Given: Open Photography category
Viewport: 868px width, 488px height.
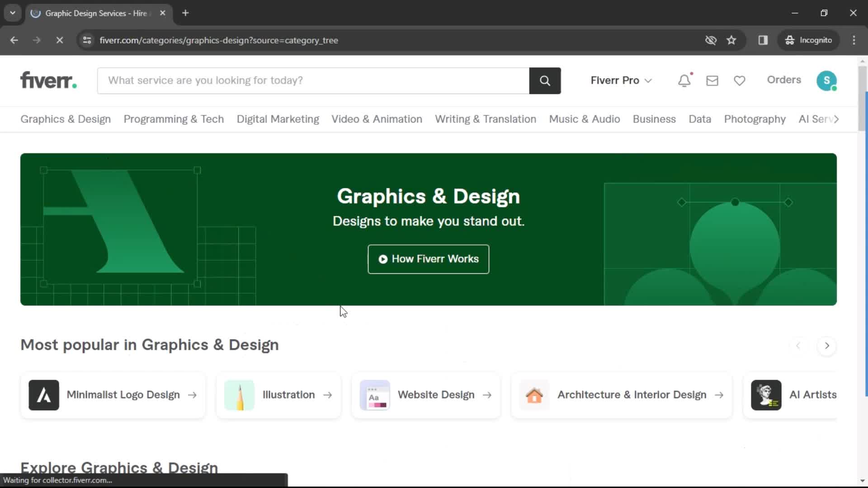Looking at the screenshot, I should click(x=755, y=119).
